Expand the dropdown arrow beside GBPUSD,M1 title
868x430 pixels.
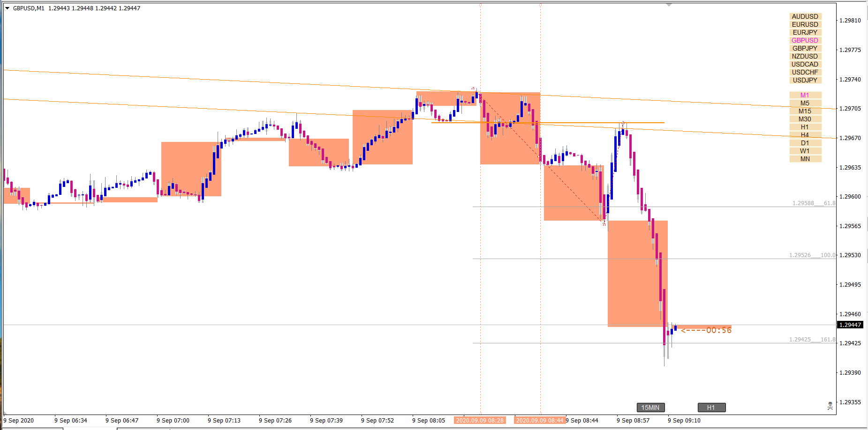pyautogui.click(x=8, y=8)
